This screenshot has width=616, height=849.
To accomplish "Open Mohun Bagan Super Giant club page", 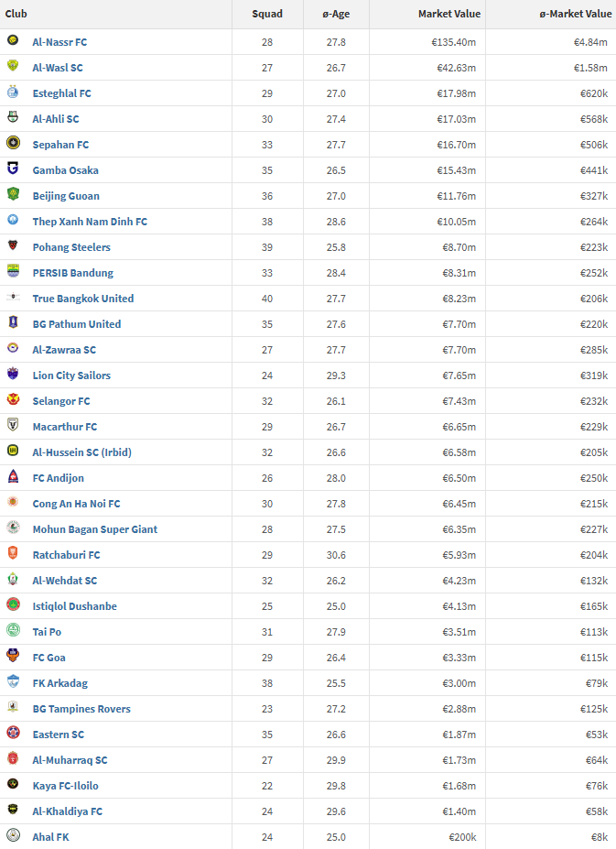I will 94,529.
